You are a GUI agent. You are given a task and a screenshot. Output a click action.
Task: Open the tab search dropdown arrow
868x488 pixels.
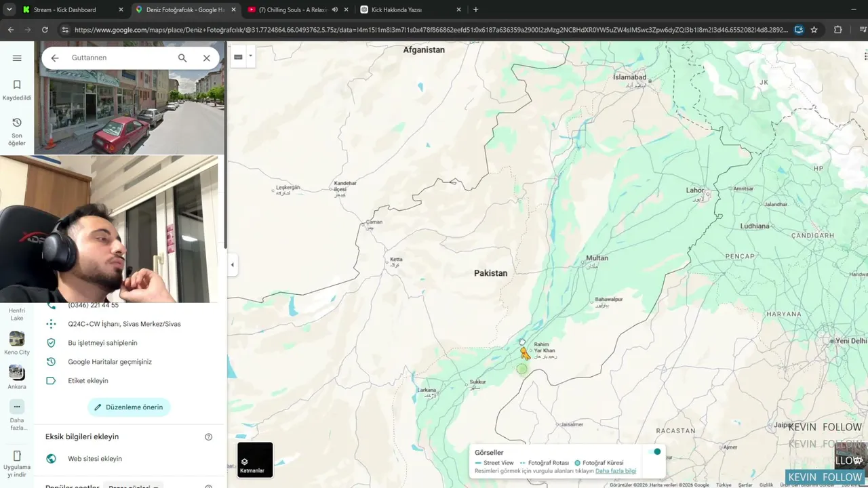pos(9,10)
